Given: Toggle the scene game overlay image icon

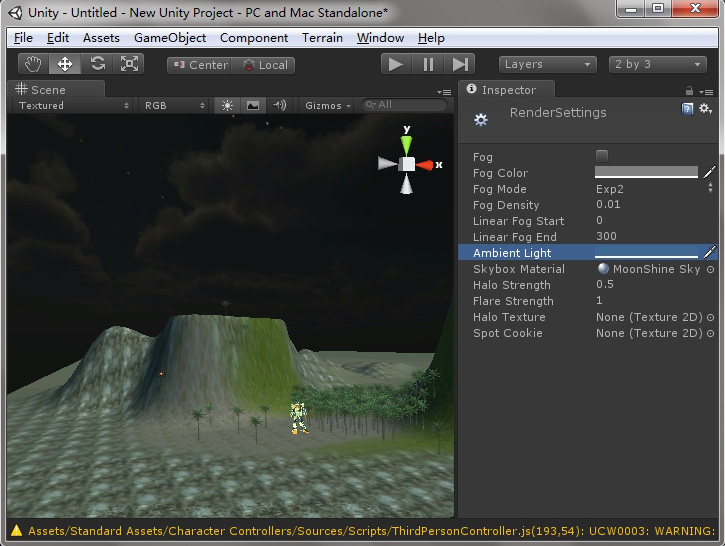Looking at the screenshot, I should click(253, 105).
